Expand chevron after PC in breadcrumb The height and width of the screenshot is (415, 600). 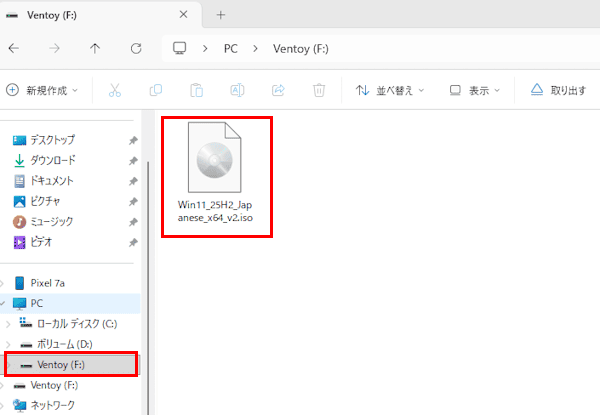(255, 49)
